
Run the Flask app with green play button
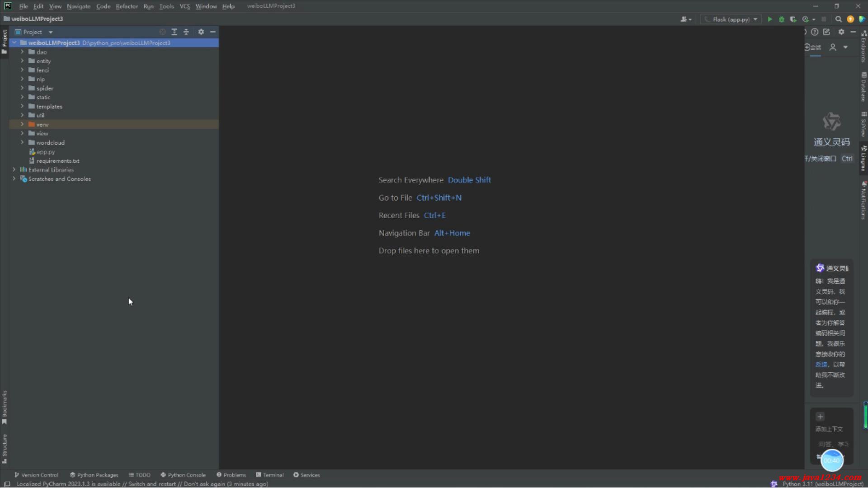click(769, 19)
